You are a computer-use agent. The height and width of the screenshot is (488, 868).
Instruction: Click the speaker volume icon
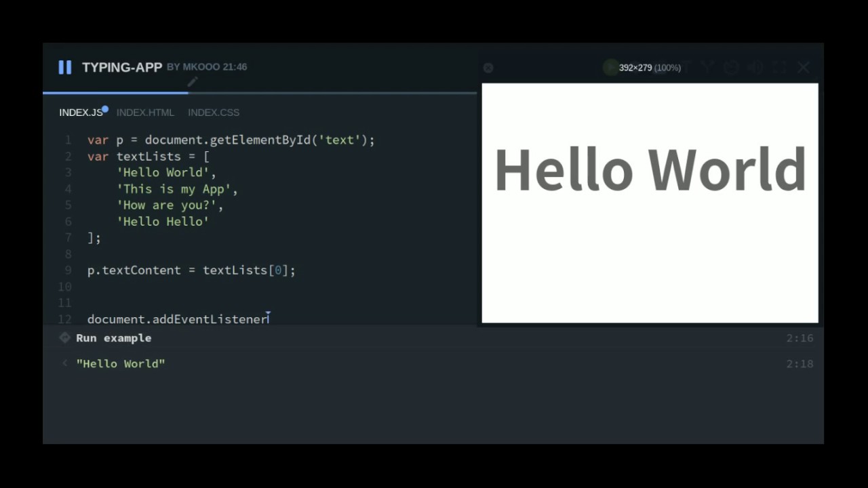point(755,67)
